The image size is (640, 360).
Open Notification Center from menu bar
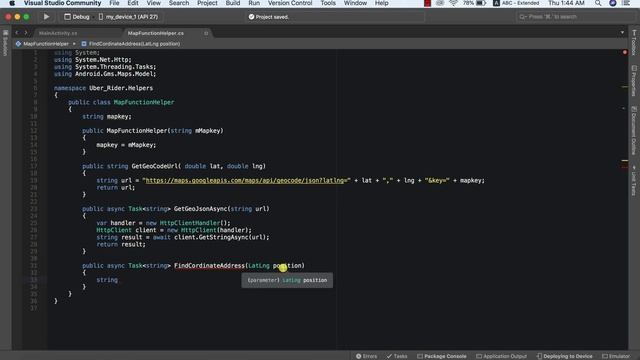(x=626, y=3)
